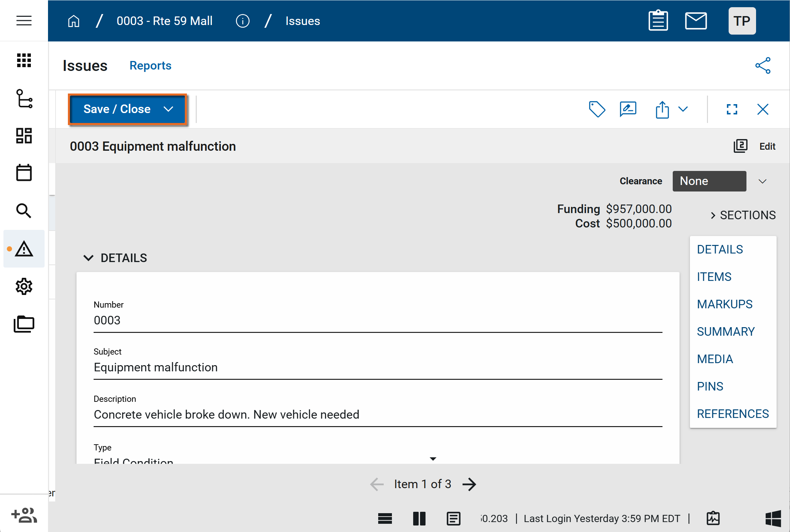Toggle fullscreen view of the issue panel
Viewport: 790px width, 532px height.
(732, 109)
